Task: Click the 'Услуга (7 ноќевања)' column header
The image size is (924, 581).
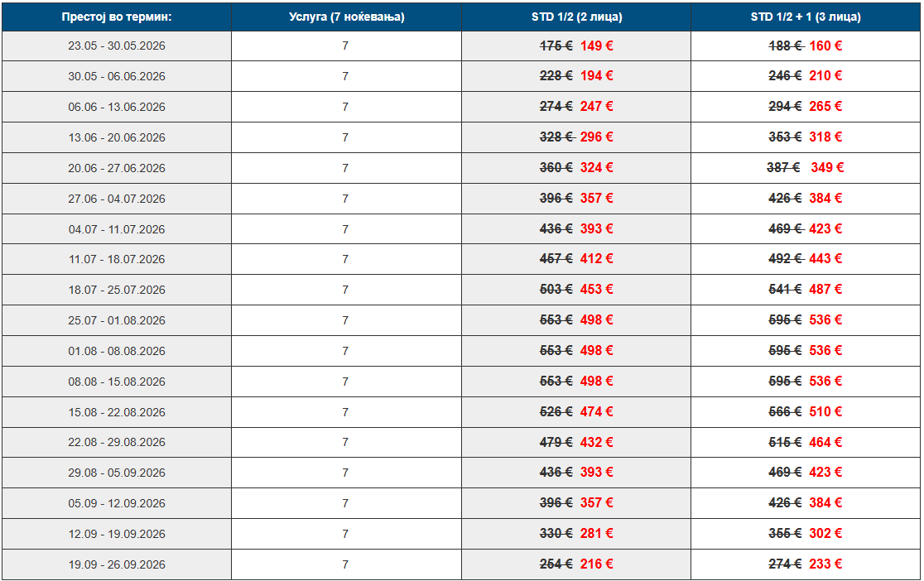Action: tap(346, 17)
